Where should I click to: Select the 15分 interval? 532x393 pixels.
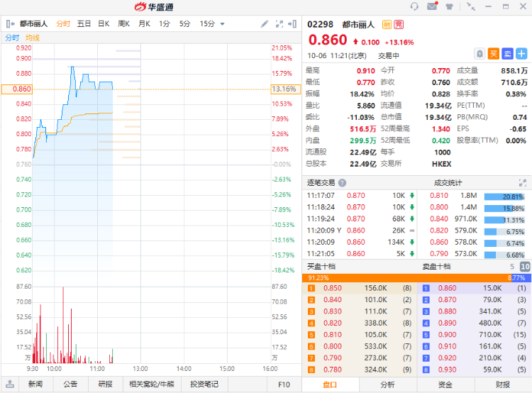(207, 23)
